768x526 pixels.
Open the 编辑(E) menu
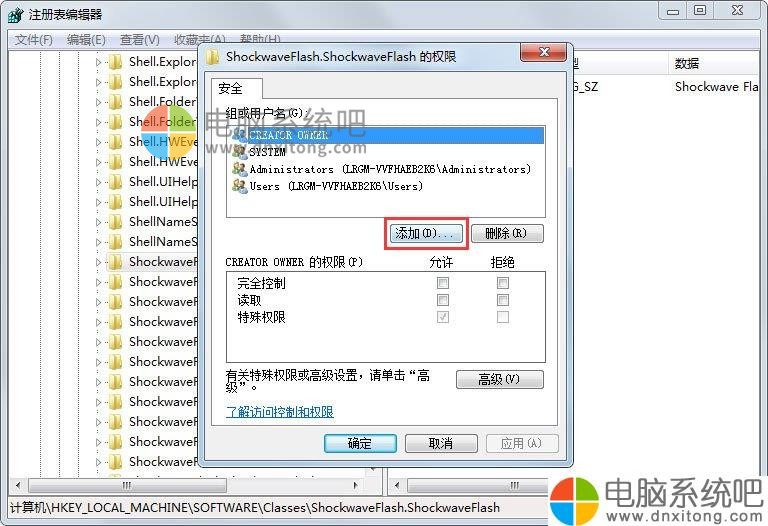tap(86, 40)
